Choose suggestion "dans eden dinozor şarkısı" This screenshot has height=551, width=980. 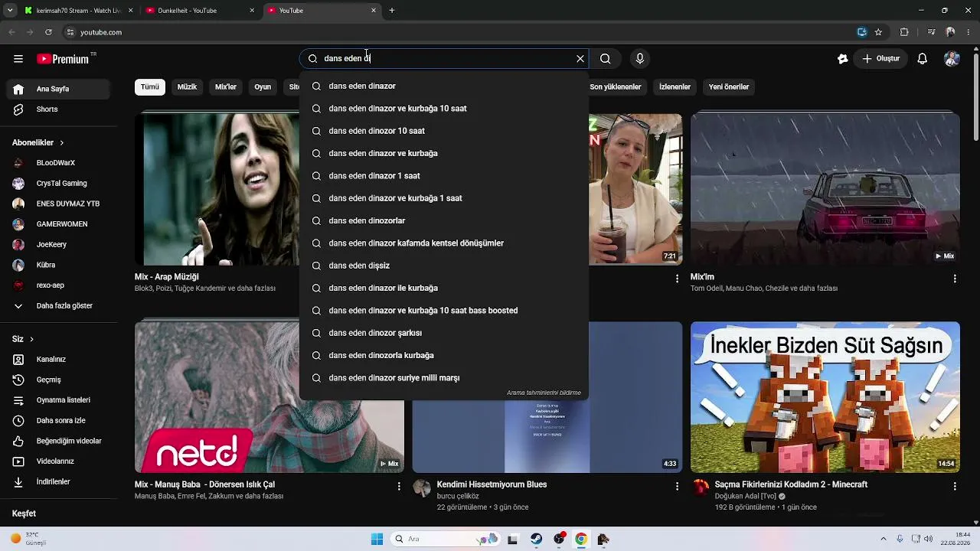point(444,333)
